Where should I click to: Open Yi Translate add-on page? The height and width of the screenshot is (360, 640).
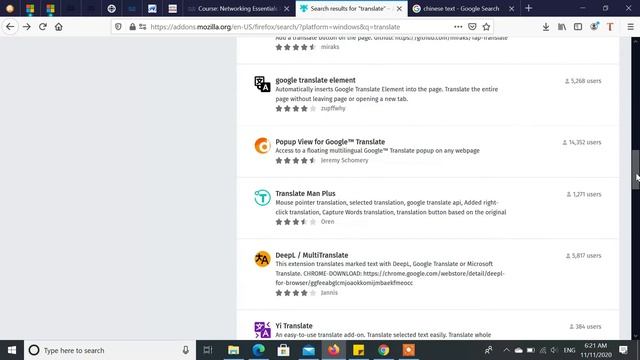click(293, 326)
